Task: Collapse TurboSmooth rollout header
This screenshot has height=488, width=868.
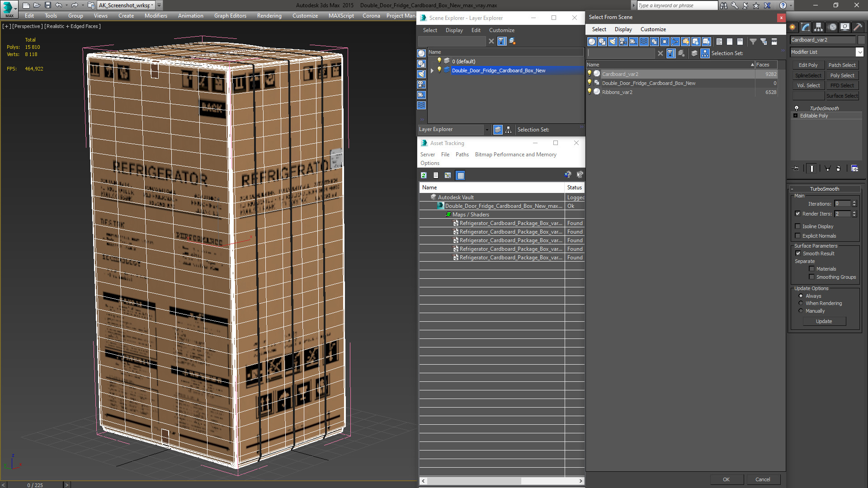Action: click(x=824, y=189)
